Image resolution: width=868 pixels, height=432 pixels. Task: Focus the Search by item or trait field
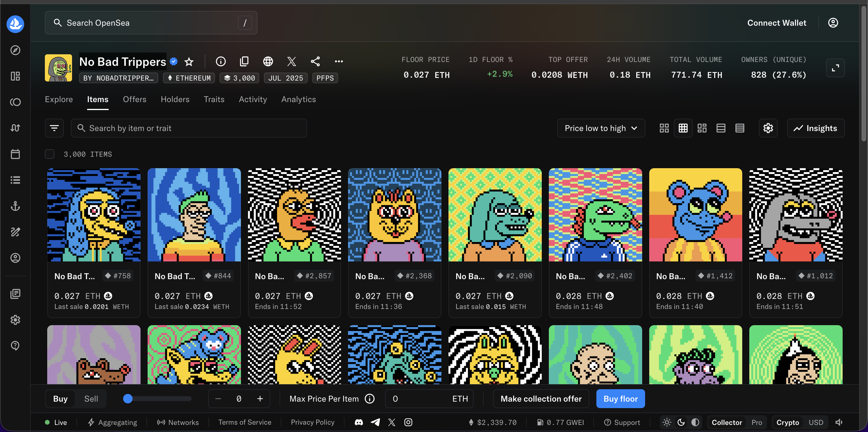coord(189,128)
